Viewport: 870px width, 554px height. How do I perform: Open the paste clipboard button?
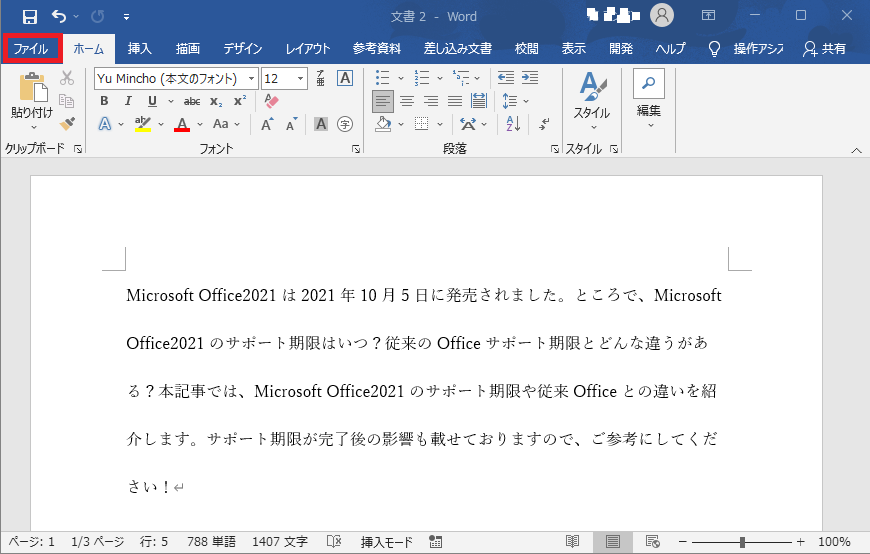[32, 89]
